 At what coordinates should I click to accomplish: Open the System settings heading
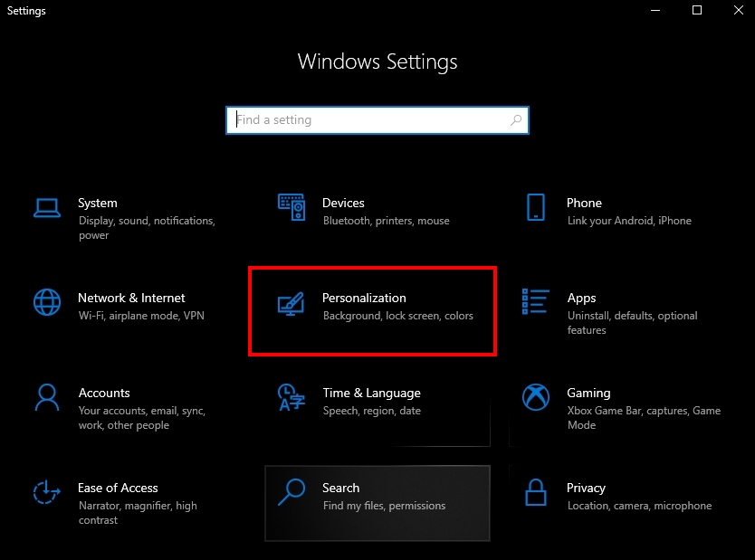(97, 203)
